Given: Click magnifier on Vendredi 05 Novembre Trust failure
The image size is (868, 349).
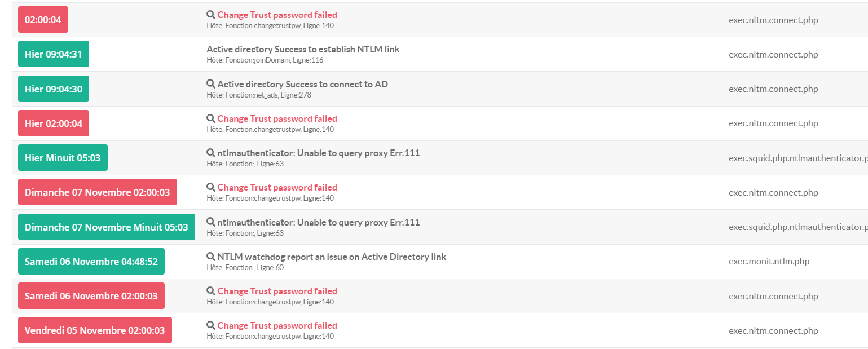Looking at the screenshot, I should (x=211, y=326).
